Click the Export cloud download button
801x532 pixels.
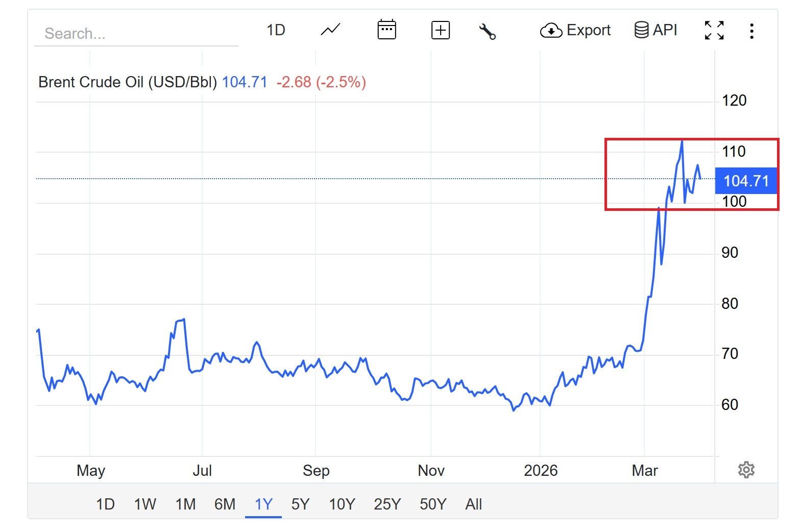[x=575, y=31]
